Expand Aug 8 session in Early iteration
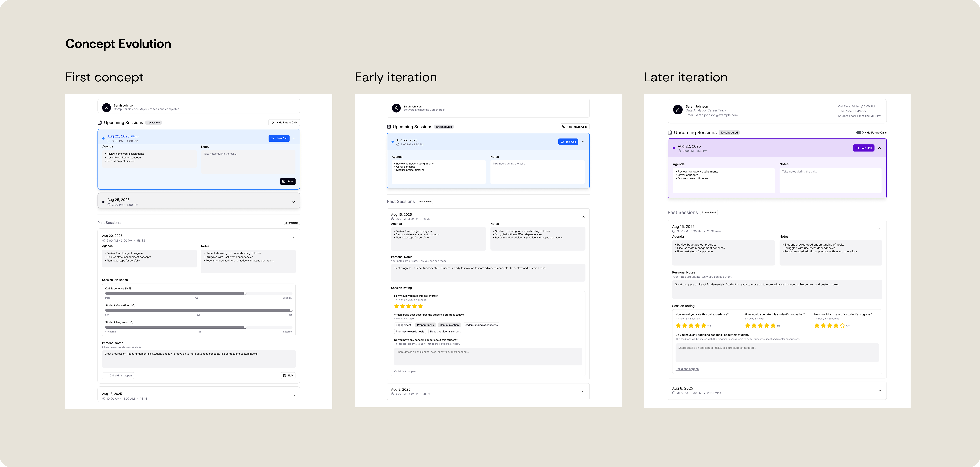 pos(583,392)
